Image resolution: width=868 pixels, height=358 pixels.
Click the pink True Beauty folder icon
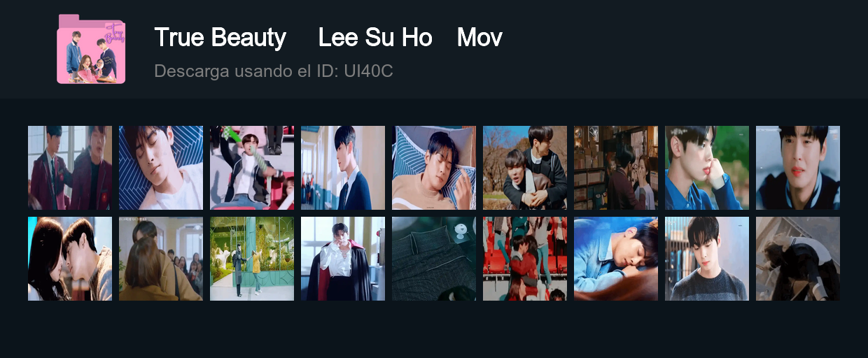pyautogui.click(x=91, y=49)
